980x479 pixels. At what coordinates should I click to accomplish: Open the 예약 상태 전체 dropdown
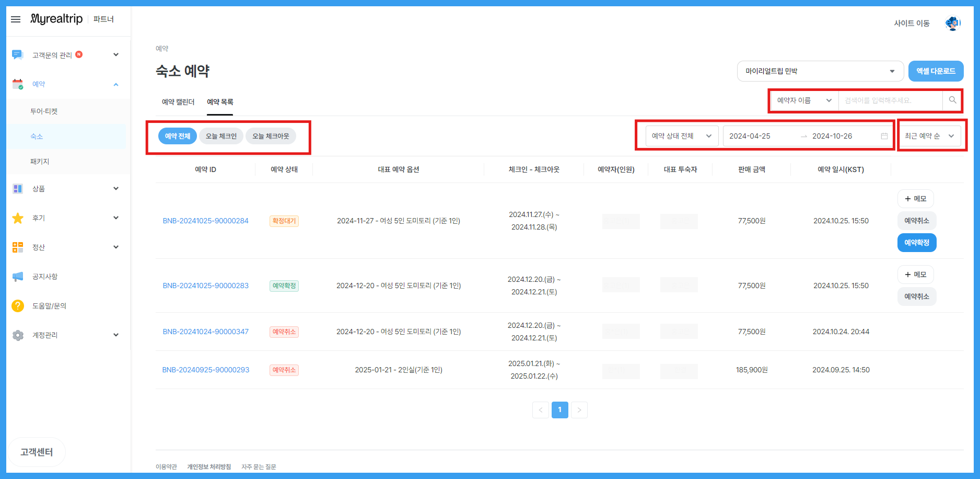[x=681, y=136]
